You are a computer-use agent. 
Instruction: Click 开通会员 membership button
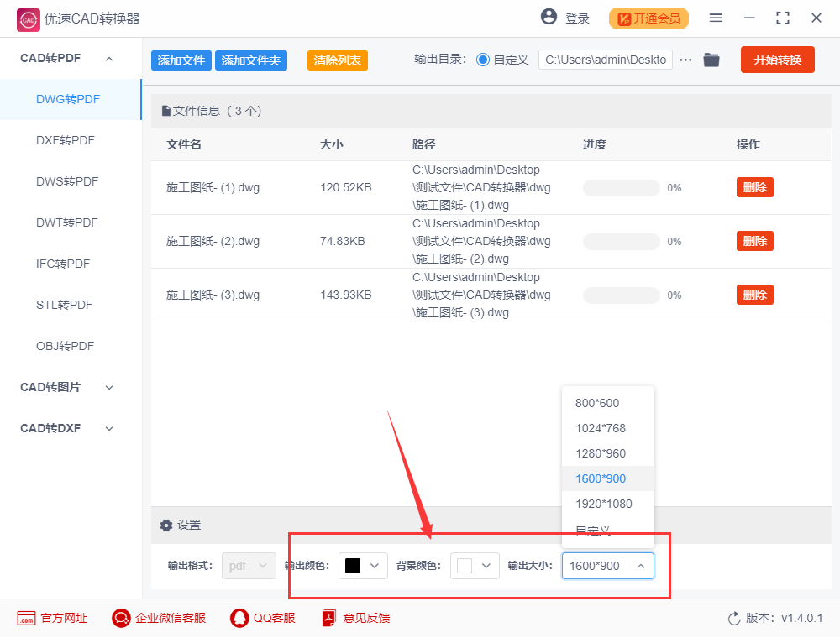click(x=648, y=18)
